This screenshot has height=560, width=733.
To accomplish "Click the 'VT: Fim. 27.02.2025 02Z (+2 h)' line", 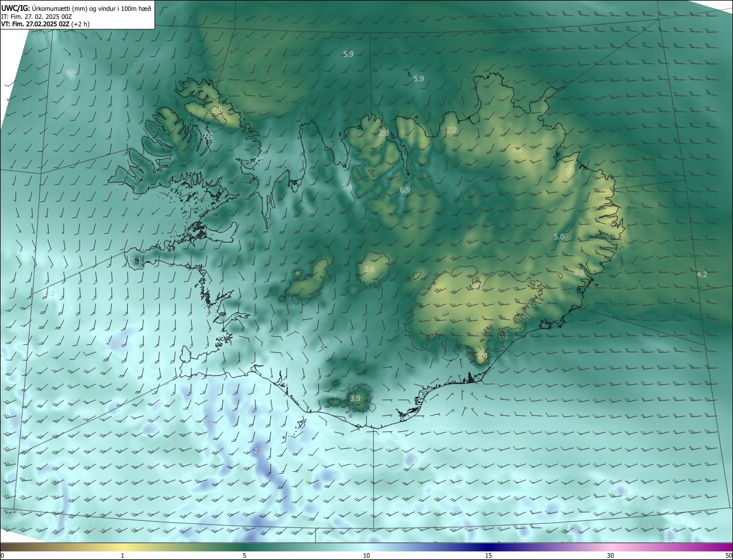I will 45,24.
